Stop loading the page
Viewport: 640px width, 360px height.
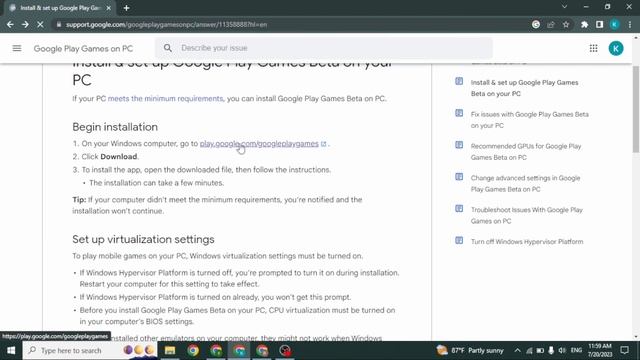point(40,24)
